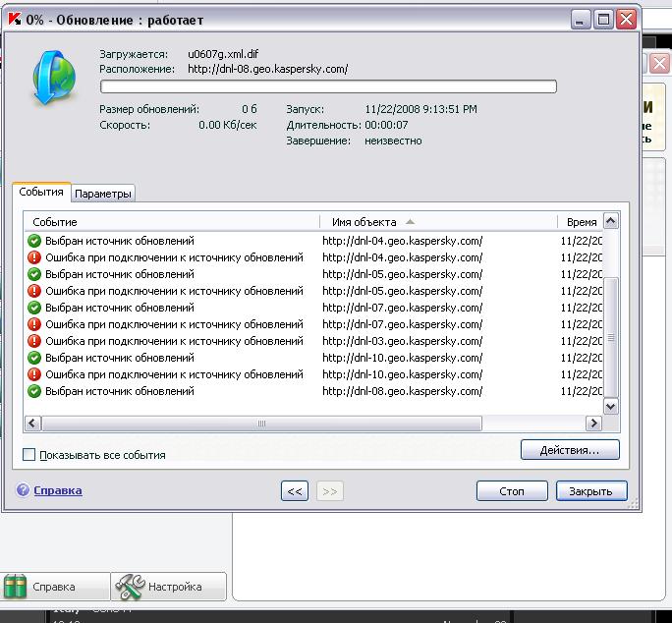Open the Справка help link
The image size is (672, 623).
pyautogui.click(x=58, y=490)
